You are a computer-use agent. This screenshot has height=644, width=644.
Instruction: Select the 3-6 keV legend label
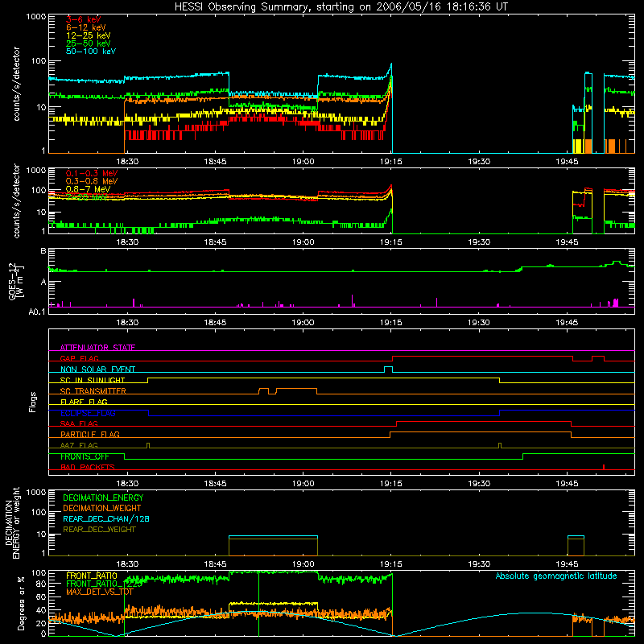coord(83,19)
